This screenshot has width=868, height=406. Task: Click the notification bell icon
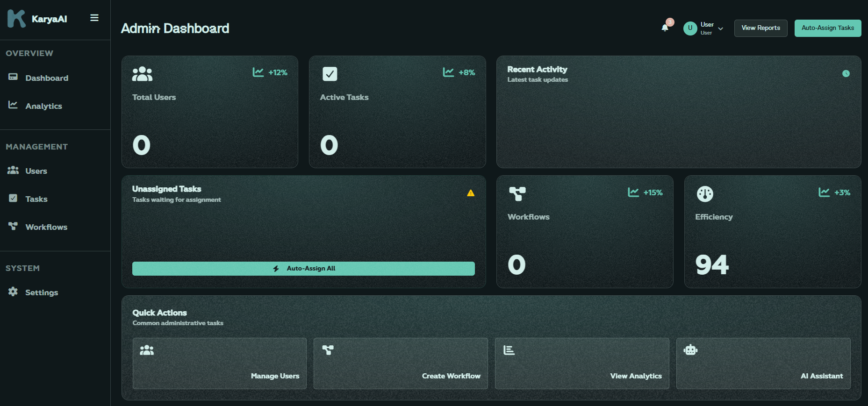pyautogui.click(x=665, y=28)
